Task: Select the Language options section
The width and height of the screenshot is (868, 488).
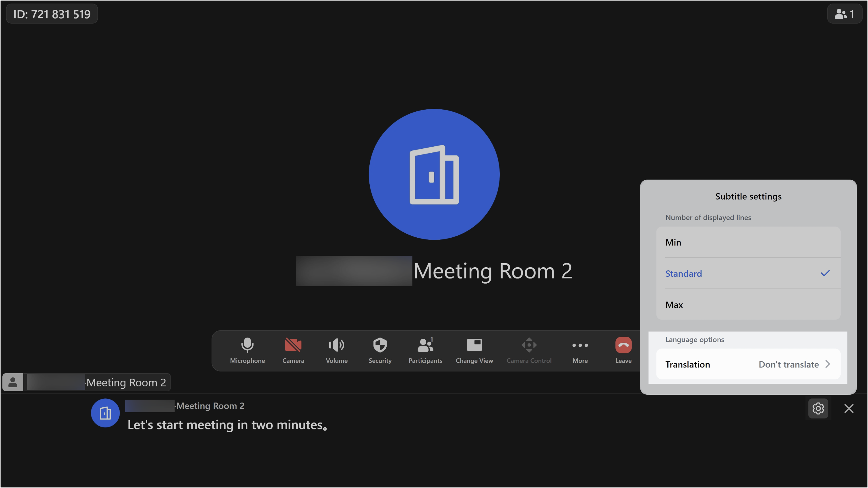Action: pyautogui.click(x=694, y=339)
